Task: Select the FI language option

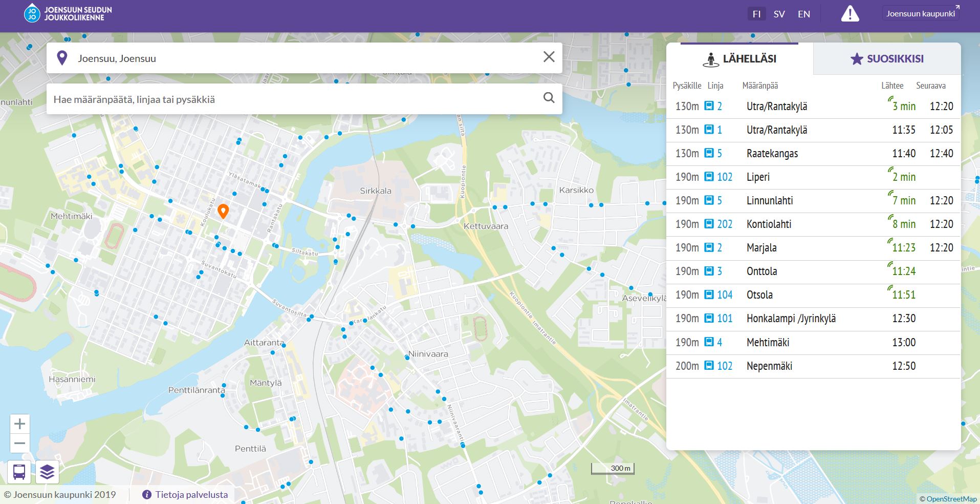Action: pyautogui.click(x=756, y=14)
